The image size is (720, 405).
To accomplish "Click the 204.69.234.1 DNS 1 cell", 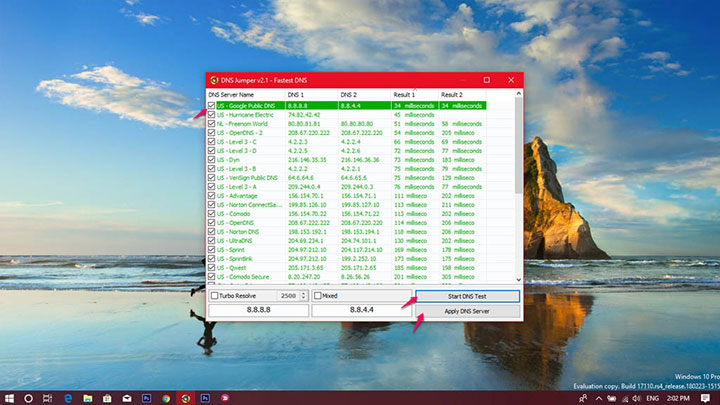I will click(305, 241).
